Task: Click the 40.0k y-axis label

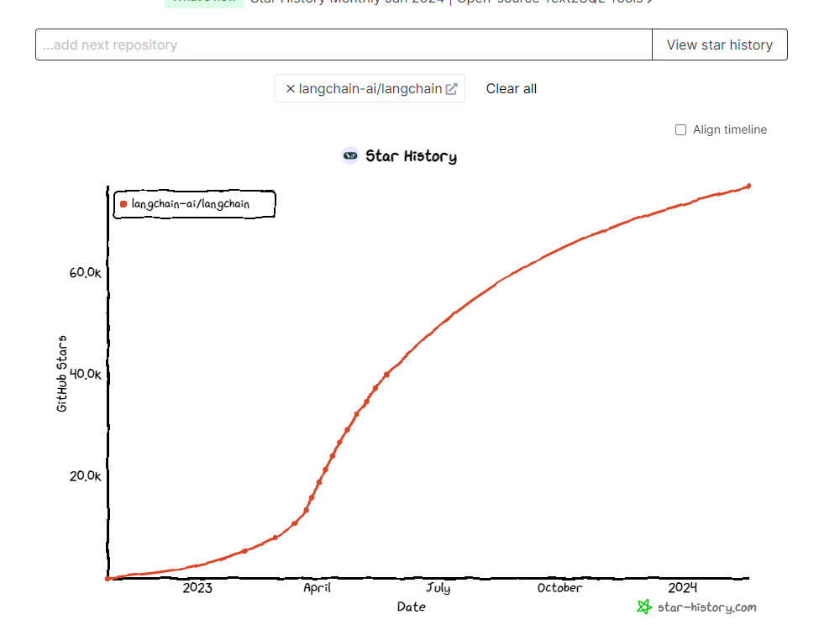Action: coord(85,374)
